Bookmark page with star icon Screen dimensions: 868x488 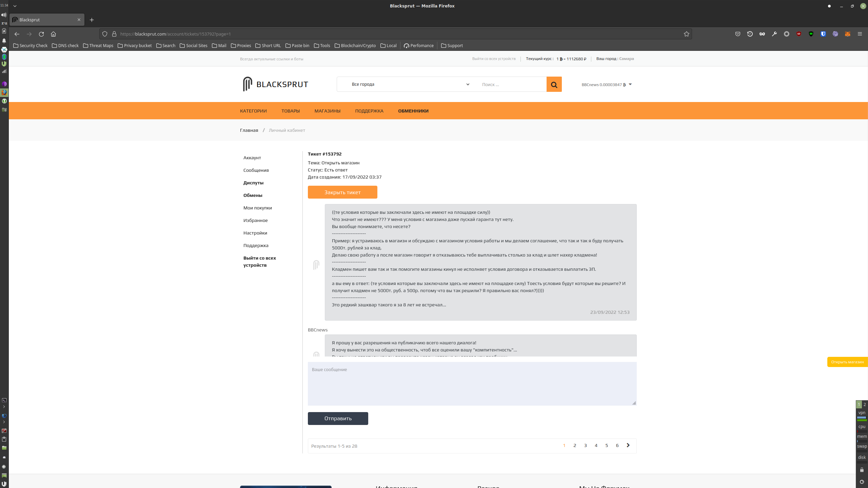687,34
